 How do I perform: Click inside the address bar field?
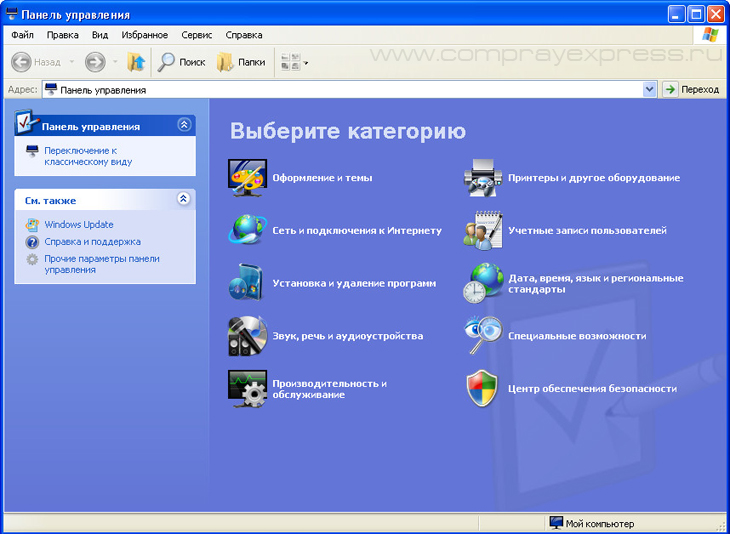[340, 90]
